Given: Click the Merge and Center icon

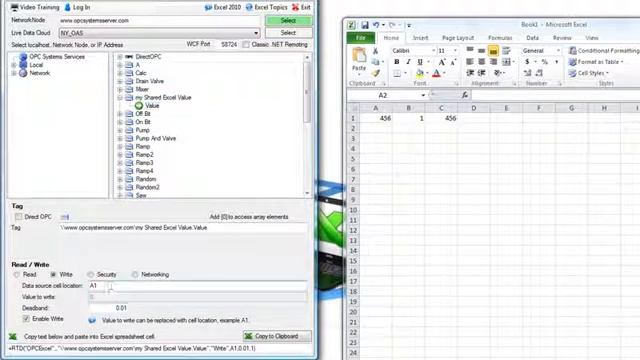Looking at the screenshot, I should click(x=506, y=62).
